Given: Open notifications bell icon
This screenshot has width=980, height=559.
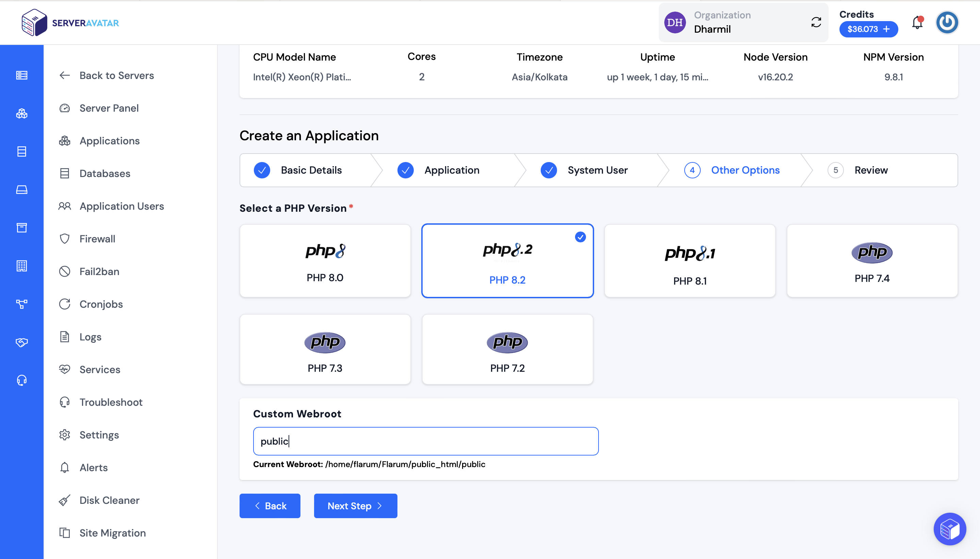Looking at the screenshot, I should tap(917, 22).
